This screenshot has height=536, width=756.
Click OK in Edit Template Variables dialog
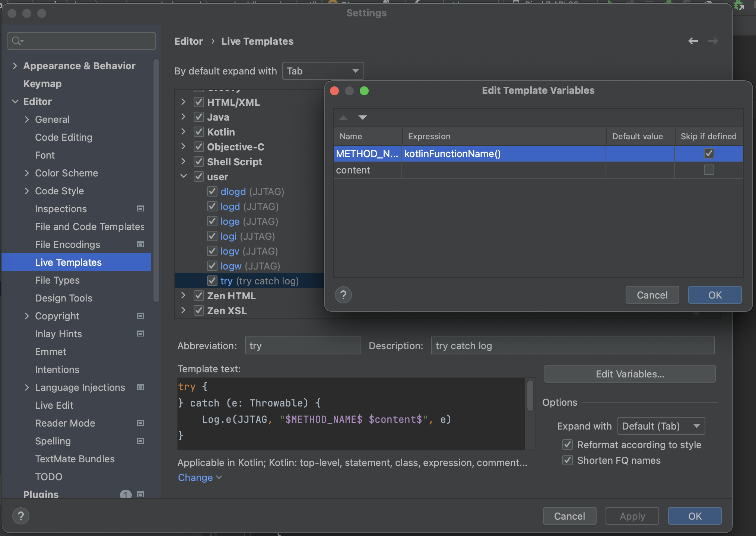coord(714,295)
